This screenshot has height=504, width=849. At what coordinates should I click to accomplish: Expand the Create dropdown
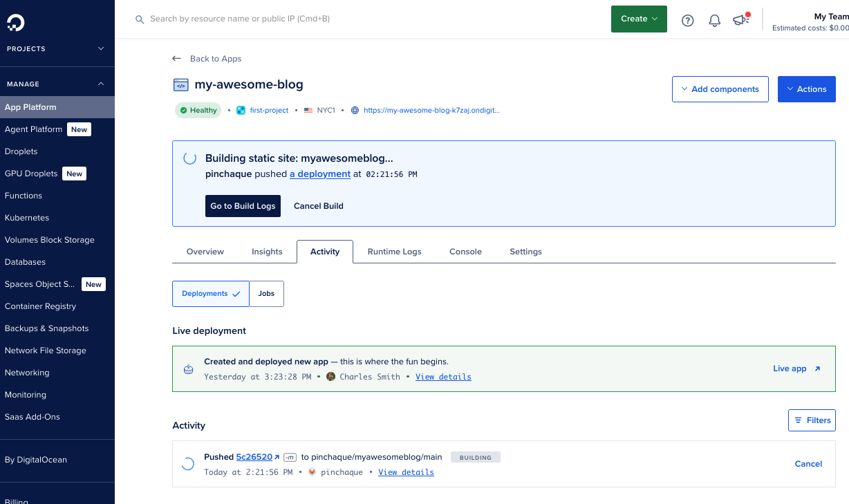(x=638, y=19)
